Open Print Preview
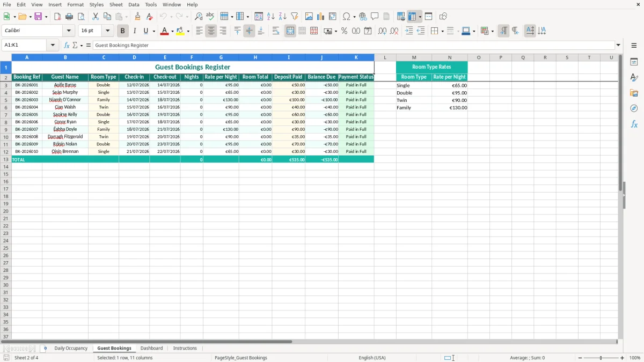Image resolution: width=644 pixels, height=362 pixels. click(81, 17)
